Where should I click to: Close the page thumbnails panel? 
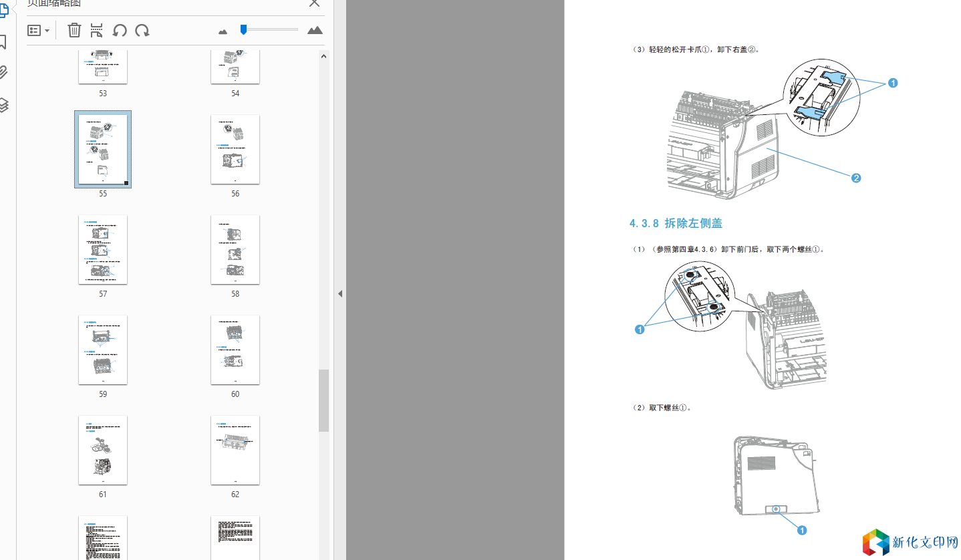pyautogui.click(x=314, y=3)
